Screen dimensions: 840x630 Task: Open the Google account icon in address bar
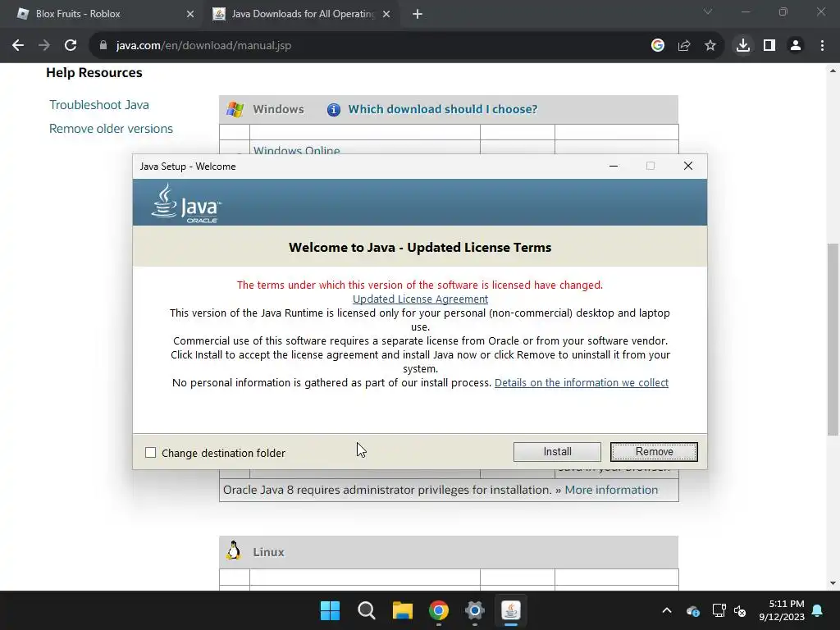click(x=657, y=46)
